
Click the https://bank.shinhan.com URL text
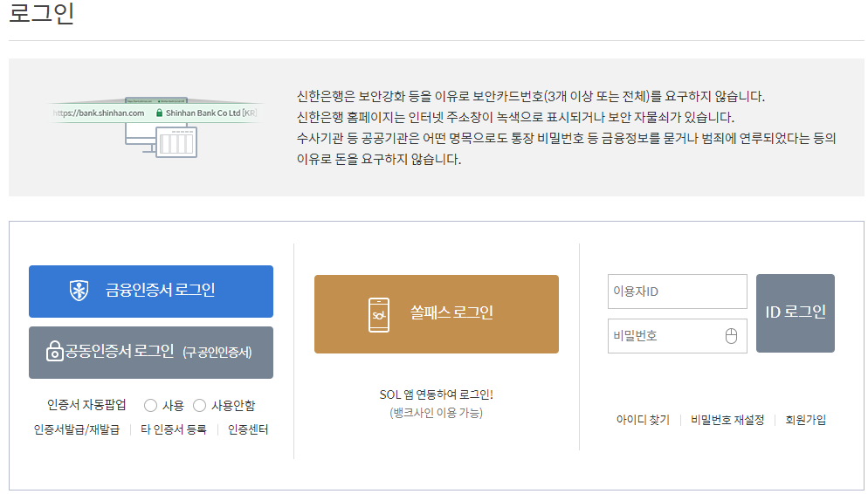click(x=99, y=113)
